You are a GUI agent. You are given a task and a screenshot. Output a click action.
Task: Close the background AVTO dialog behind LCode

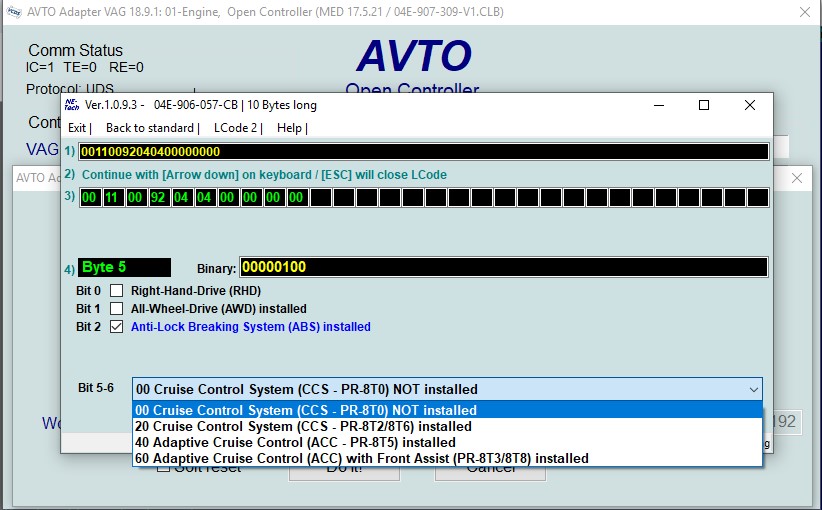(797, 178)
